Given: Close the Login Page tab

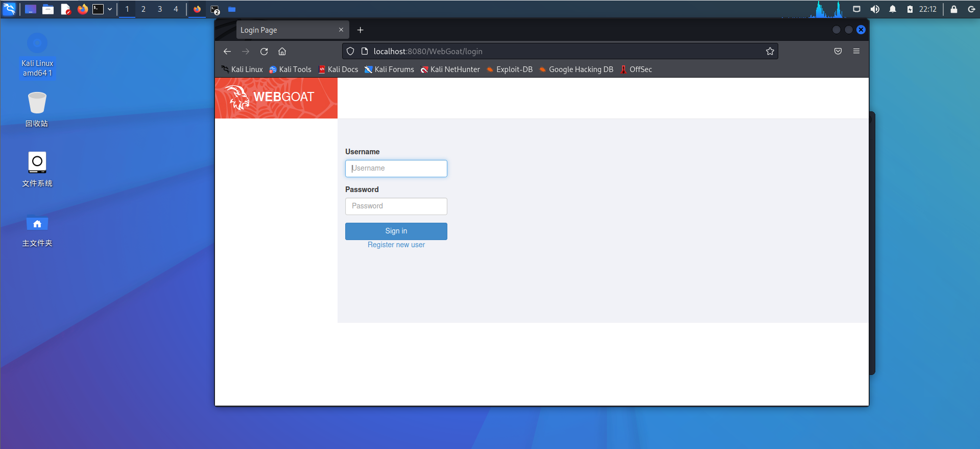Looking at the screenshot, I should click(341, 30).
